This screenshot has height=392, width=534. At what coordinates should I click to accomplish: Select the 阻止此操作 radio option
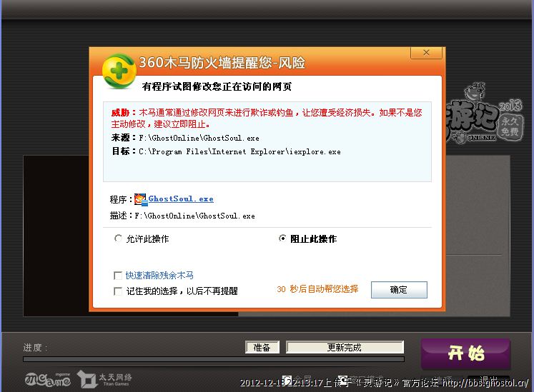282,239
